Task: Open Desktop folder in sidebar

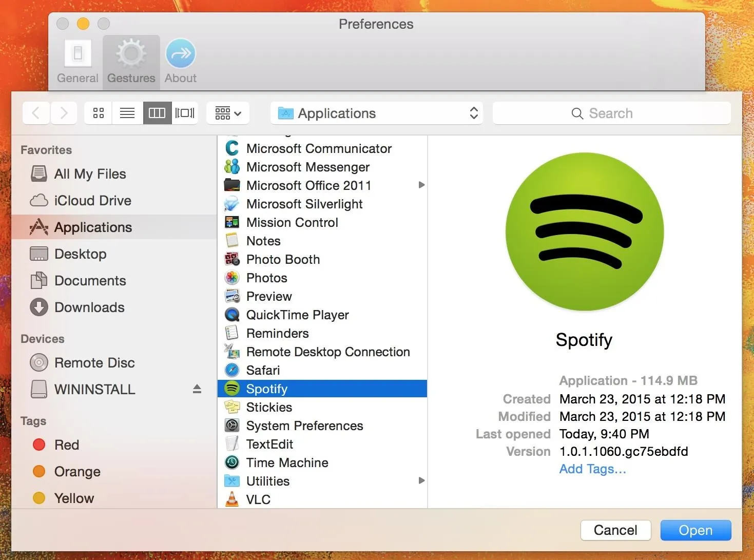Action: point(114,254)
